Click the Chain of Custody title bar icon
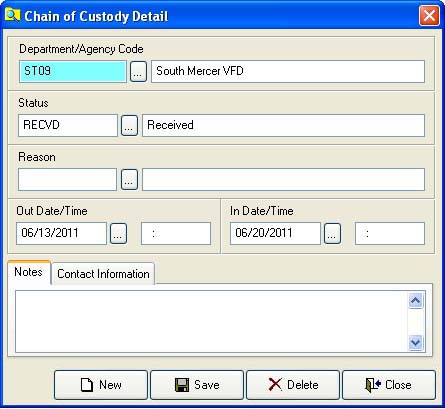The image size is (445, 409). [12, 14]
